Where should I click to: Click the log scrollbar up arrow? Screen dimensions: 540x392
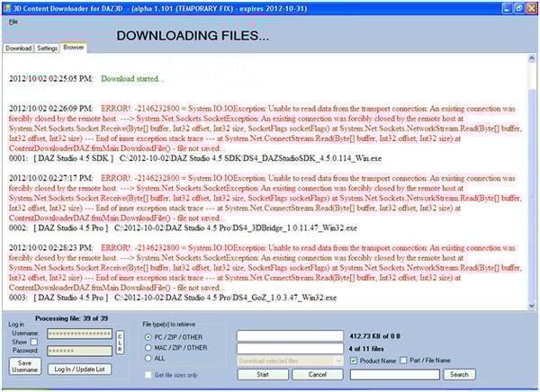(532, 58)
